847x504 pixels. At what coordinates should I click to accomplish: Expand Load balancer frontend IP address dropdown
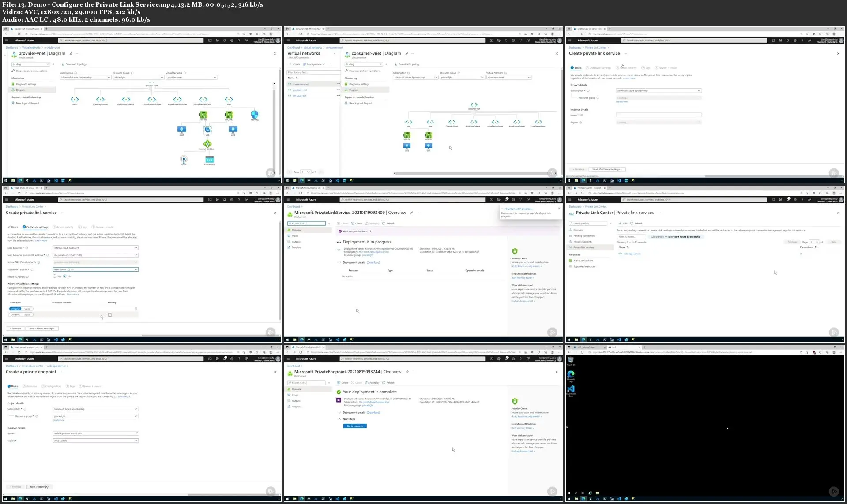[x=95, y=255]
